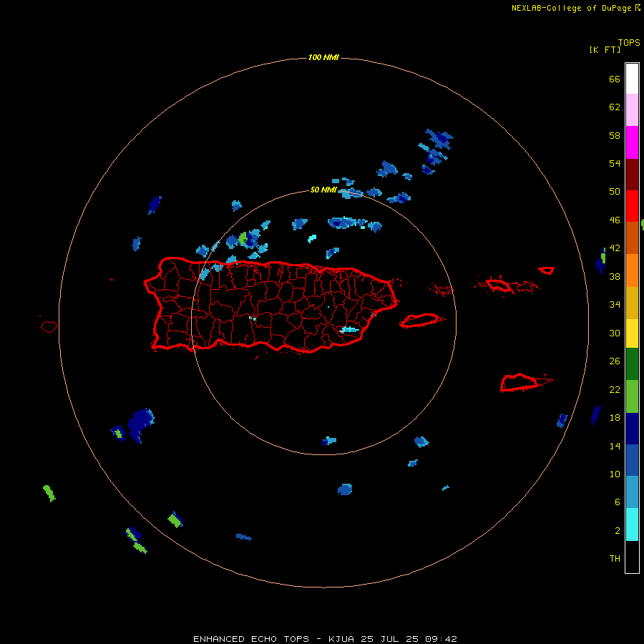644x644 pixels.
Task: Click the light green legend swatch
Action: [x=632, y=396]
